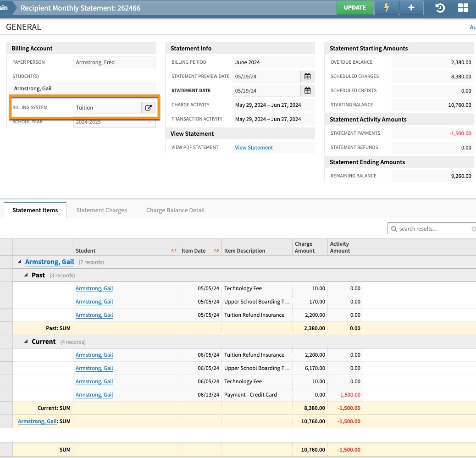Viewport: 476px width, 458px height.
Task: Open calendar for Statement Date
Action: [308, 91]
